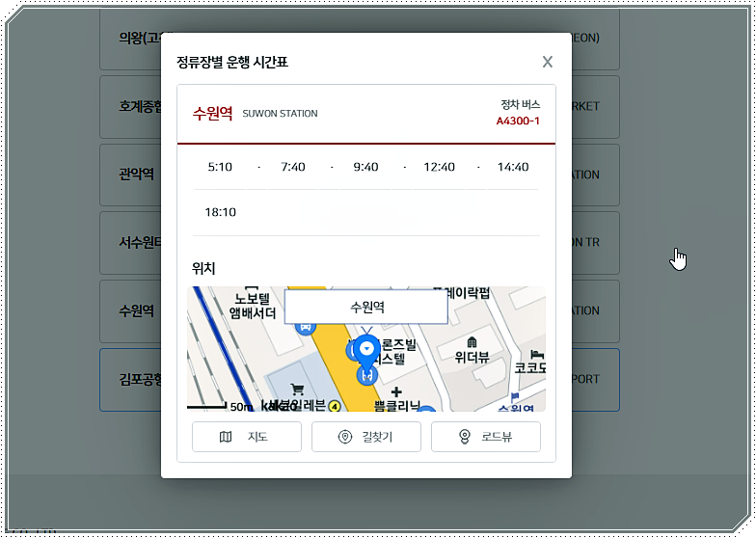Click the SUWON STATION English label
This screenshot has width=756, height=538.
(x=280, y=114)
